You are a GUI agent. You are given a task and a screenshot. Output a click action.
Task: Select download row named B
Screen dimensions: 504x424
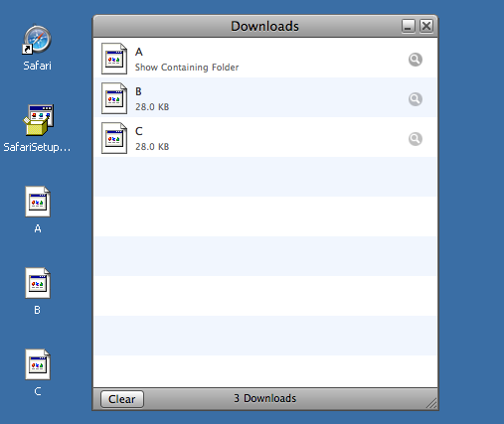coord(265,97)
